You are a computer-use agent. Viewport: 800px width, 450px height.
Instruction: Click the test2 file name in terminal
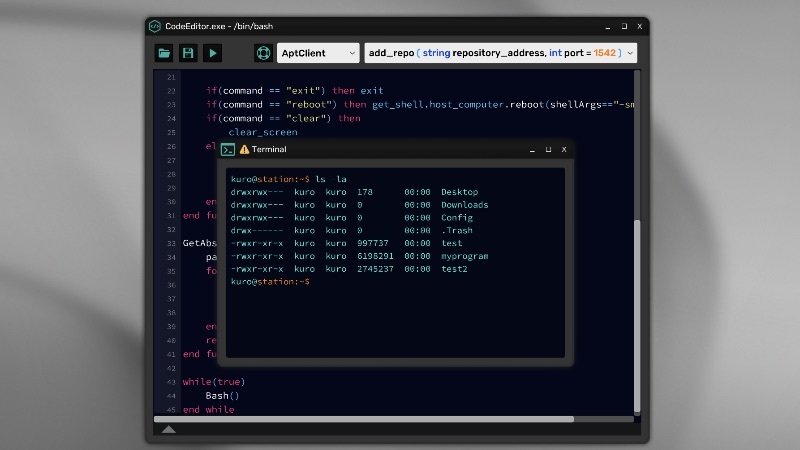click(x=455, y=269)
